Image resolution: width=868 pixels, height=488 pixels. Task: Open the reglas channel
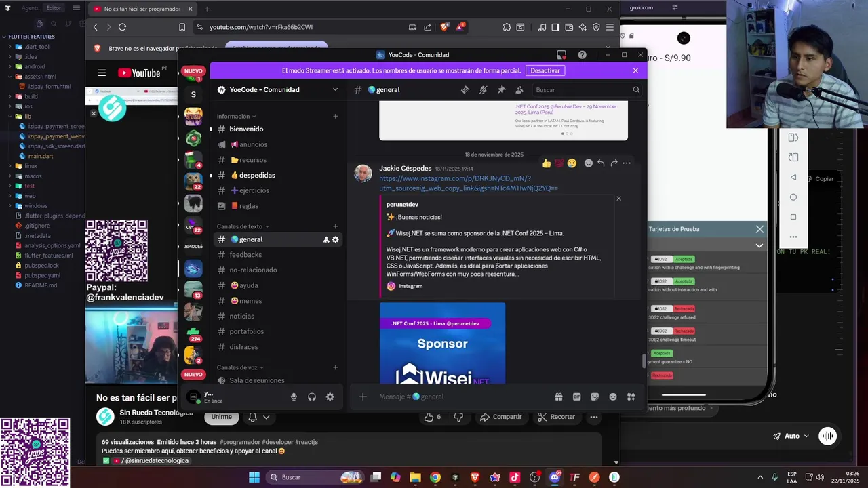pos(277,206)
